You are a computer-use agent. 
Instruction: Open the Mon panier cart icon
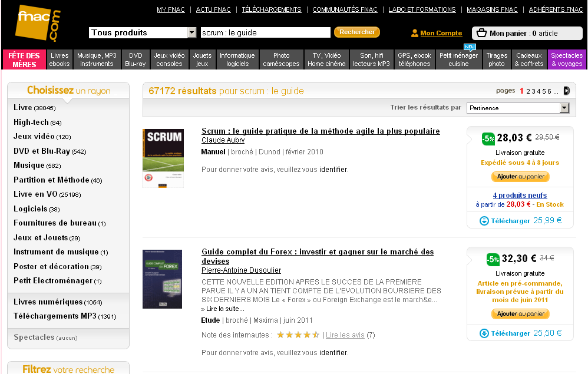(481, 33)
